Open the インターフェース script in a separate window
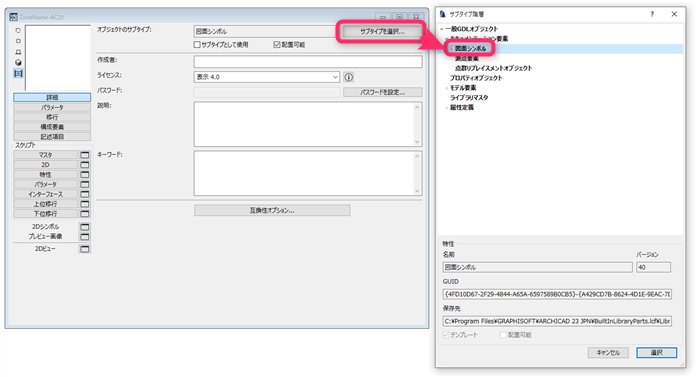 click(x=84, y=194)
